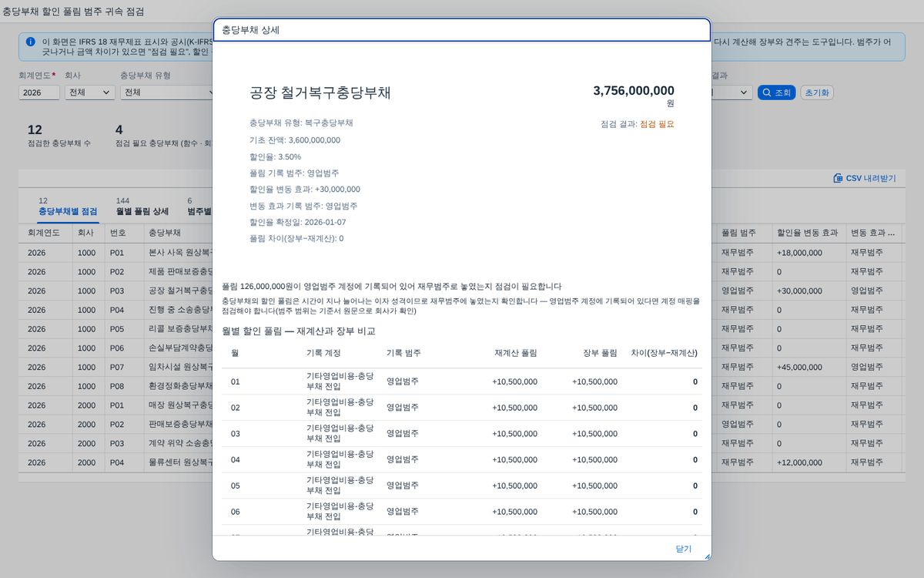Click the 장부 풀림 column header

coord(581,353)
